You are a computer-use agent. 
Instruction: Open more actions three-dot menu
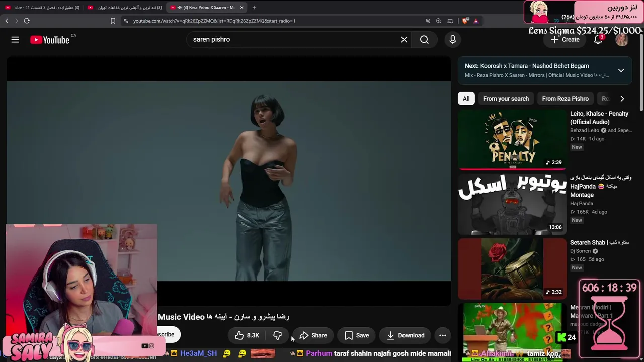443,335
